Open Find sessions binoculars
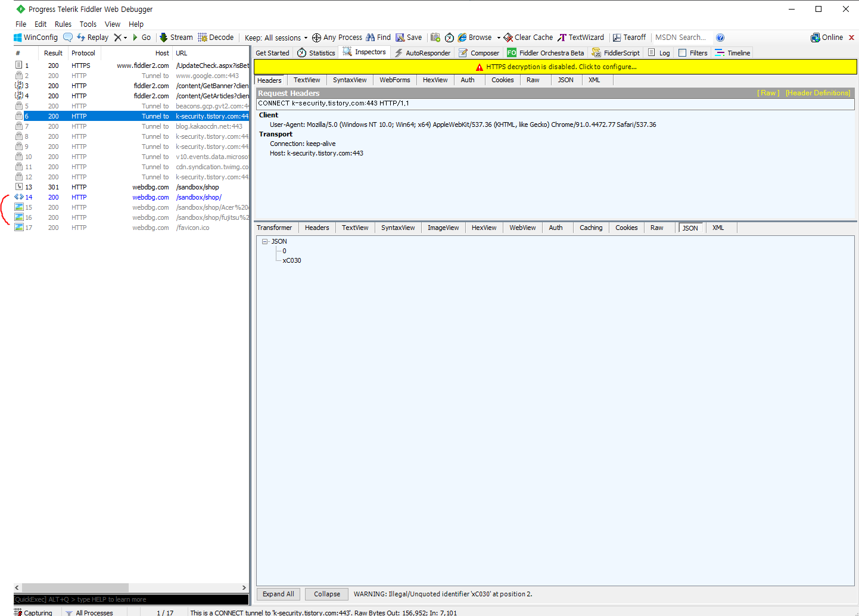859x616 pixels. click(x=378, y=38)
